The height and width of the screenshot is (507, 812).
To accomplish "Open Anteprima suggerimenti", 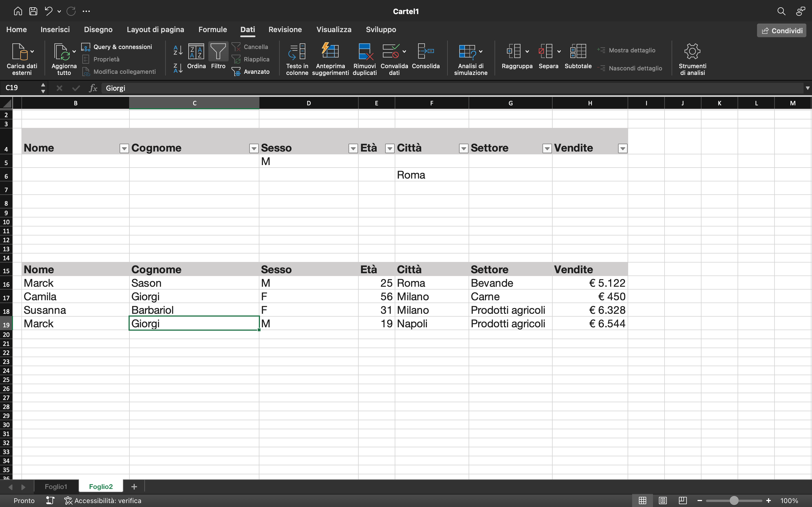I will tap(330, 59).
